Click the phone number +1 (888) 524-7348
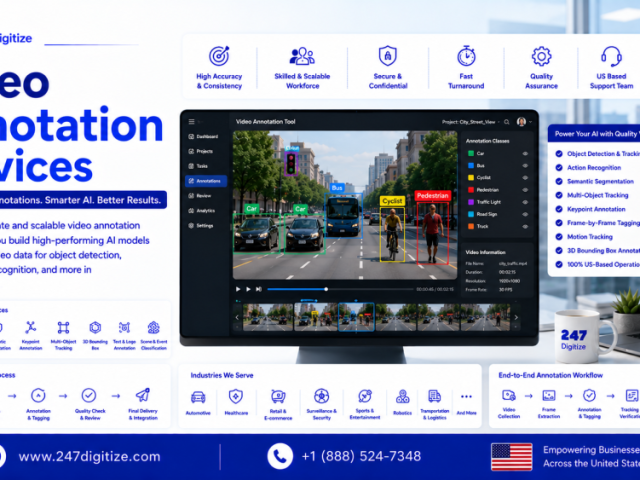 (361, 456)
